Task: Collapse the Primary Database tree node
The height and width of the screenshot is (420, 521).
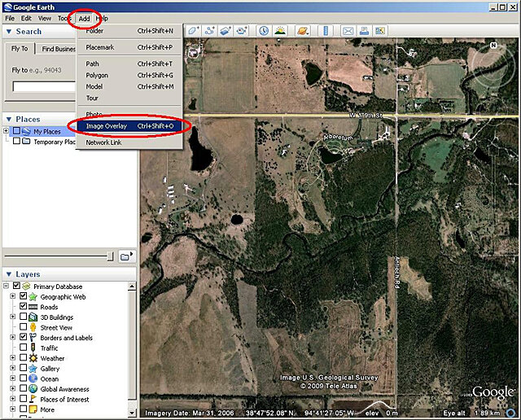Action: point(7,287)
